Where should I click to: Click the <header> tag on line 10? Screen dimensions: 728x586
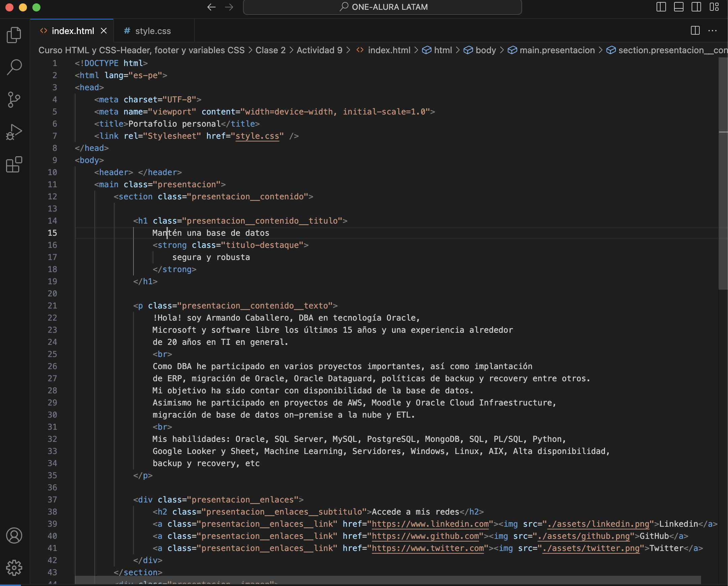click(x=114, y=172)
